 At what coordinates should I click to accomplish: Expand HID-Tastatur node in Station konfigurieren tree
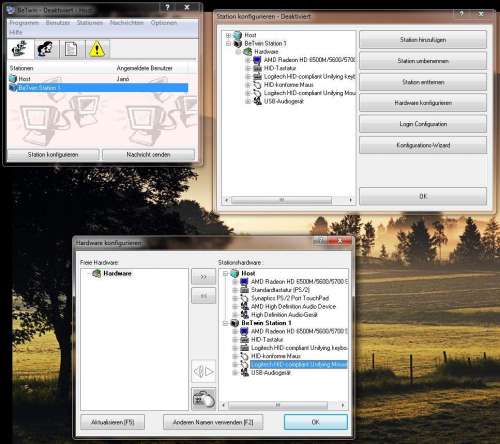248,68
